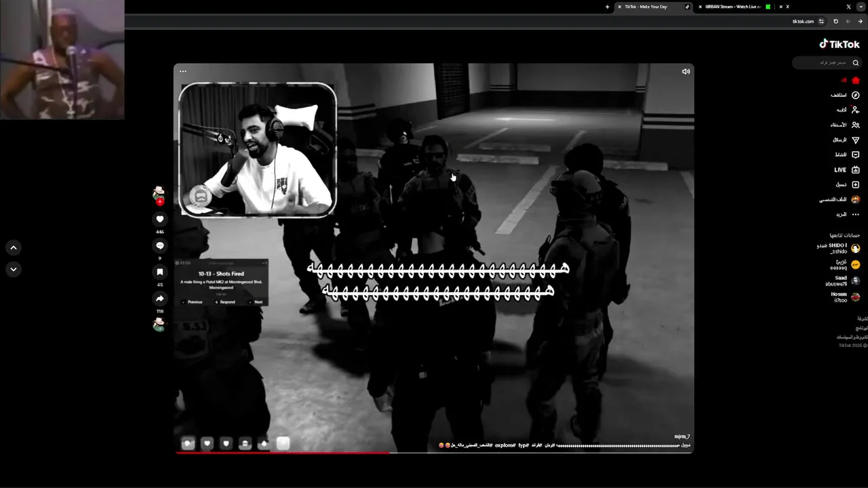Open the LIVE section in sidebar
868x488 pixels.
(x=847, y=169)
